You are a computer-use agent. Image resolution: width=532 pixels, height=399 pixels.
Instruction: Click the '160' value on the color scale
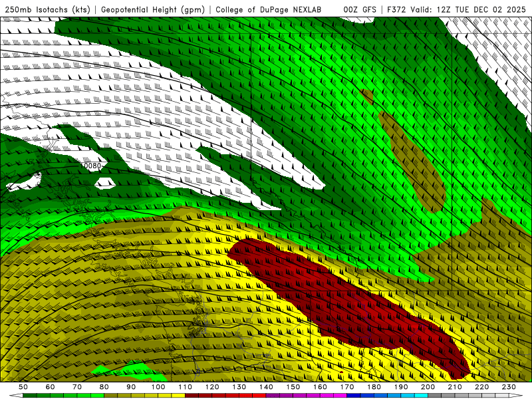[x=320, y=387]
